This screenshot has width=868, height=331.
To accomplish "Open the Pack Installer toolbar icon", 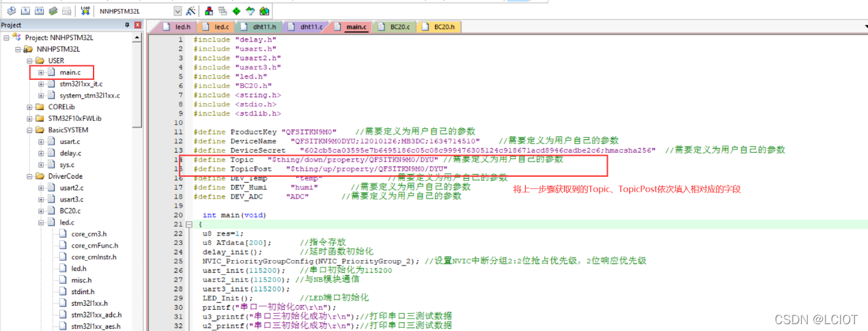I will pos(264,11).
